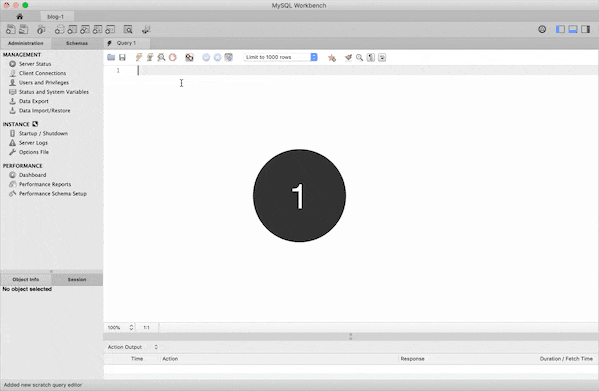Create a new table icon
Screen dimensions: 599x391
tap(72, 29)
